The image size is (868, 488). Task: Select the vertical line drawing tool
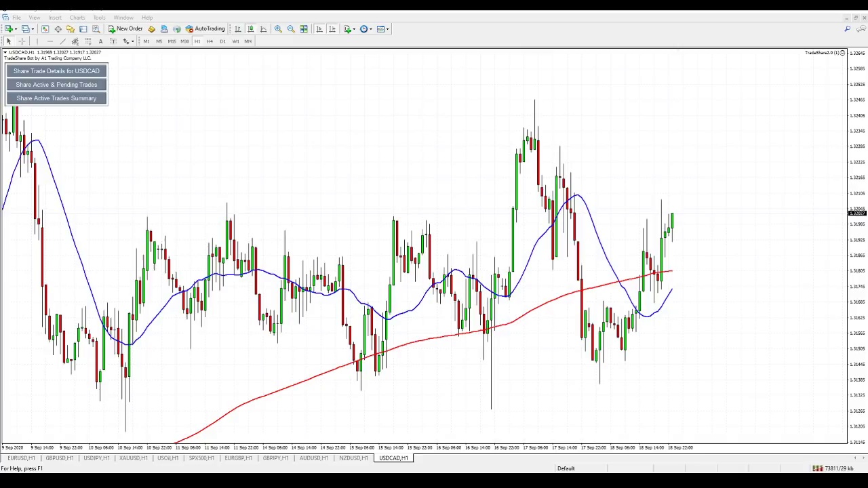click(37, 41)
